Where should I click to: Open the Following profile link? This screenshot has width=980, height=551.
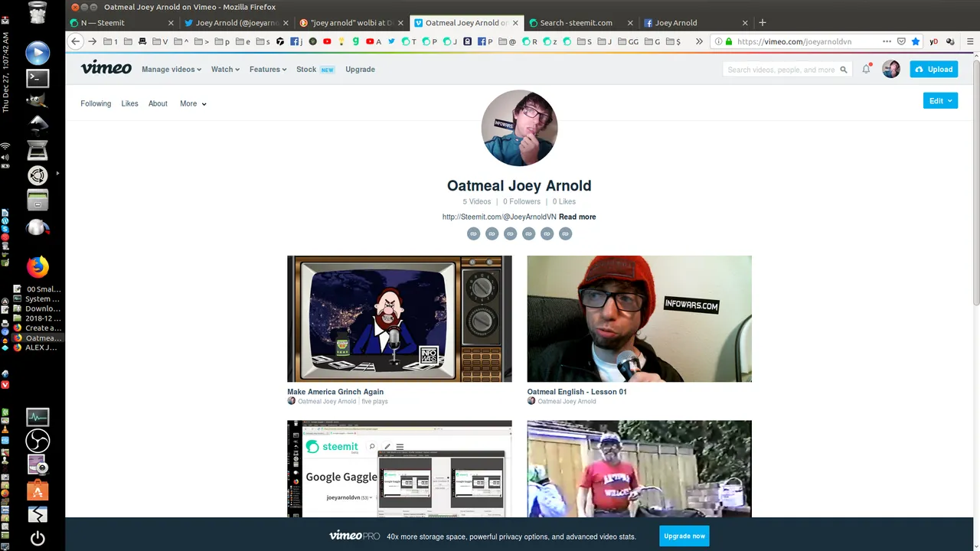click(96, 104)
